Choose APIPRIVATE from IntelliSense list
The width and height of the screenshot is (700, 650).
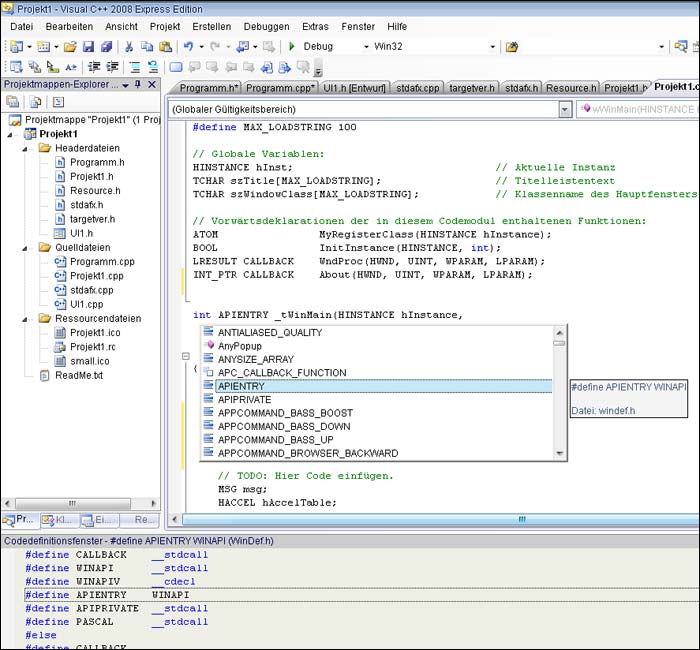pyautogui.click(x=244, y=399)
